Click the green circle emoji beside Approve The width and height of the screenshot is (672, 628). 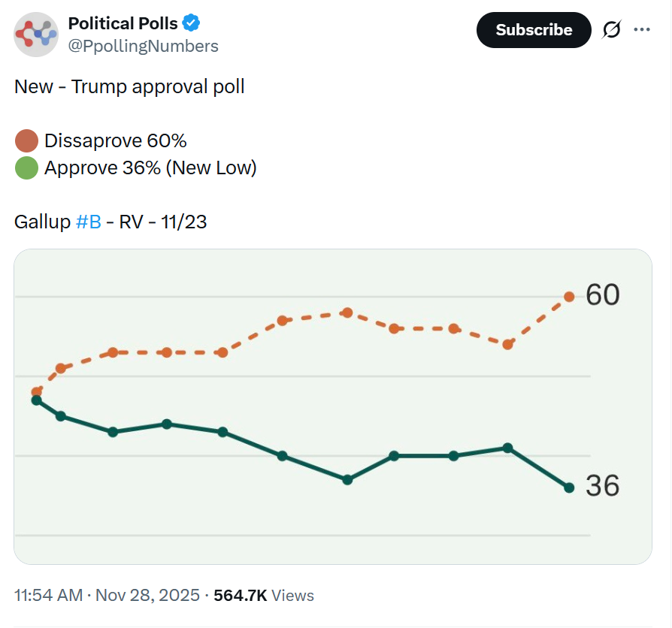tap(26, 168)
